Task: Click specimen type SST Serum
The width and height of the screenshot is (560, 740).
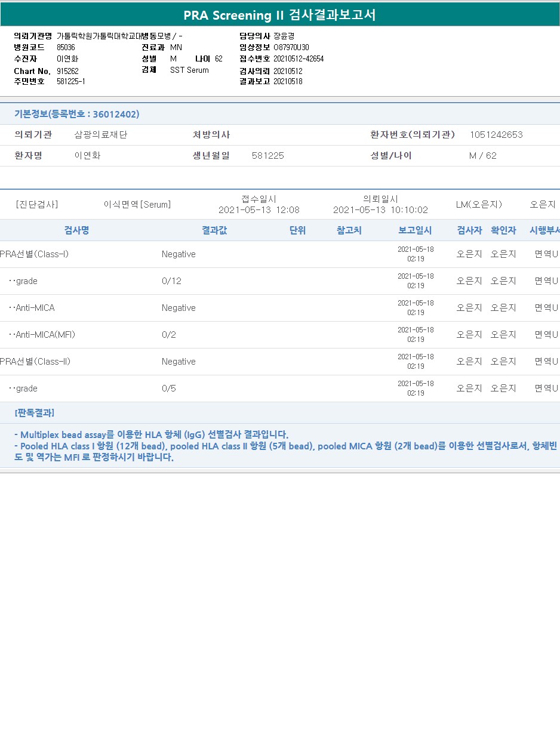Action: (189, 70)
